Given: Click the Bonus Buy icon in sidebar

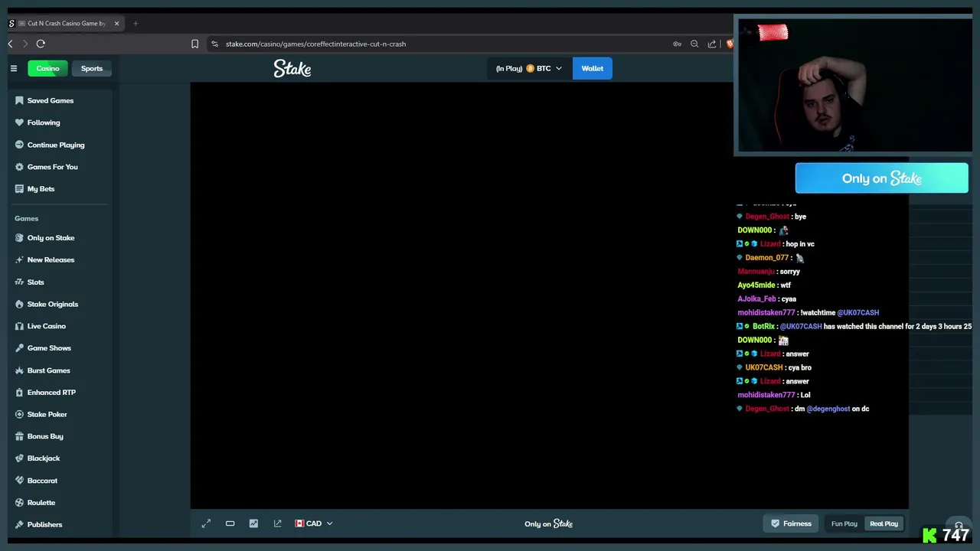Looking at the screenshot, I should pos(19,436).
